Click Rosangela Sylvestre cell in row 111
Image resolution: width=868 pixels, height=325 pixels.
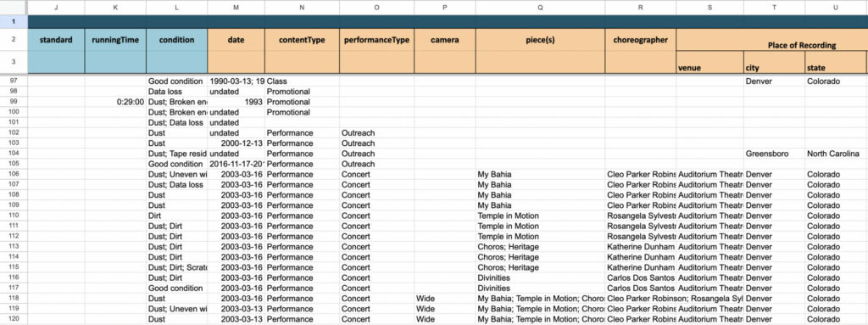coord(640,227)
